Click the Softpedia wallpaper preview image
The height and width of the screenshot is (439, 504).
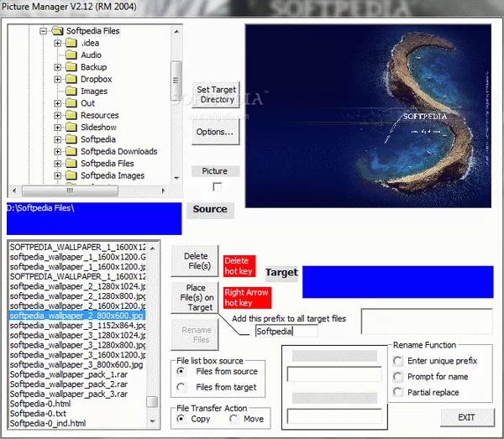(x=368, y=116)
